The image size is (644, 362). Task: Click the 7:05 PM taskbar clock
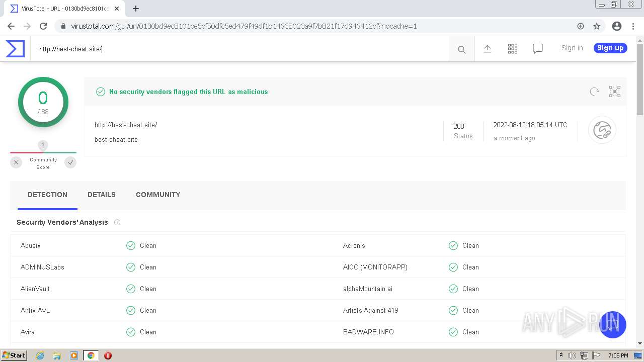pyautogui.click(x=618, y=355)
